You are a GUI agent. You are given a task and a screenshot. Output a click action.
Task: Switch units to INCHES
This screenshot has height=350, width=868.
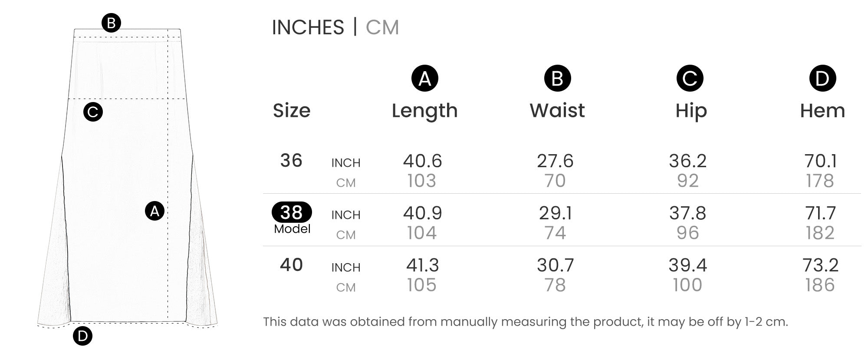(x=308, y=27)
